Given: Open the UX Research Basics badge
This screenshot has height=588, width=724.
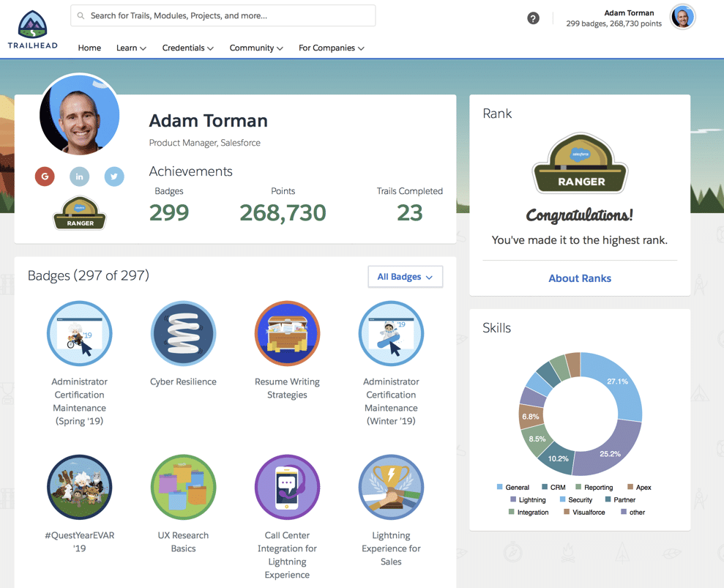Looking at the screenshot, I should 183,487.
